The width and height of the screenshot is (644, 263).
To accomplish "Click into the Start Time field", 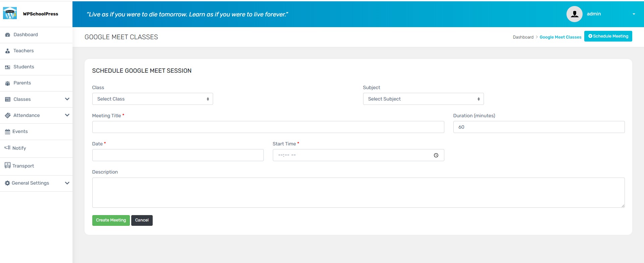I will (358, 155).
